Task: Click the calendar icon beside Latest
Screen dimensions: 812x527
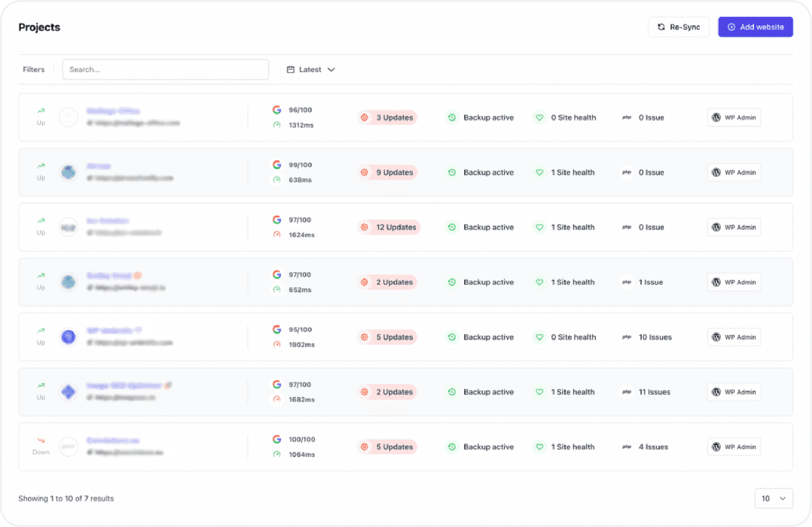Action: 290,70
